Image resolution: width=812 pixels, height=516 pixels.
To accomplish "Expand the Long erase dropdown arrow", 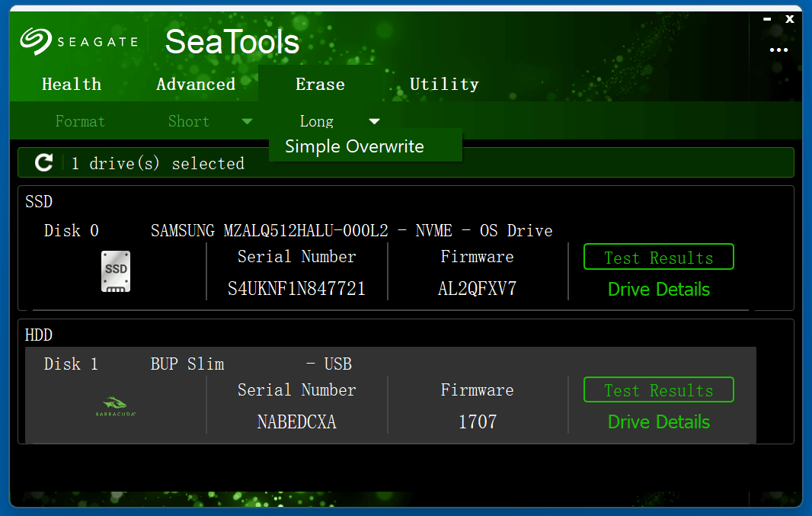I will (x=374, y=121).
